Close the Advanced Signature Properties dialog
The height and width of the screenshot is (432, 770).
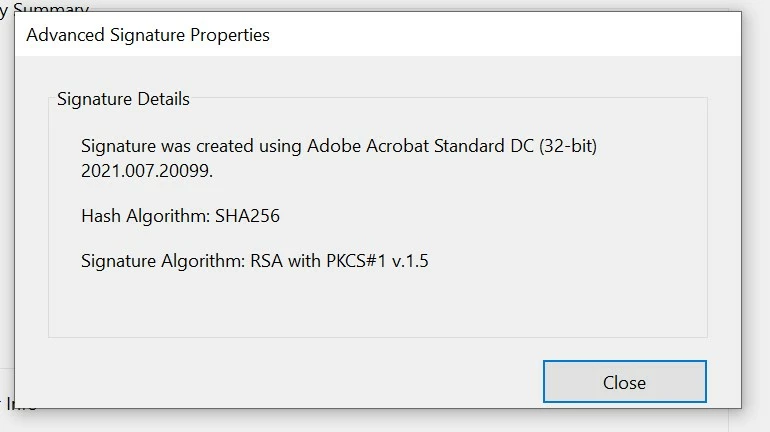[x=625, y=382]
